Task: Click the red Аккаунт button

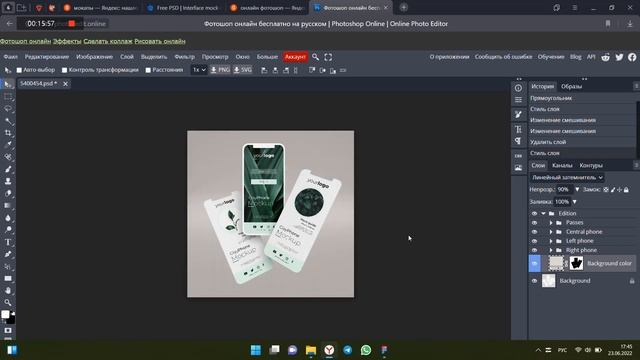Action: click(x=295, y=57)
